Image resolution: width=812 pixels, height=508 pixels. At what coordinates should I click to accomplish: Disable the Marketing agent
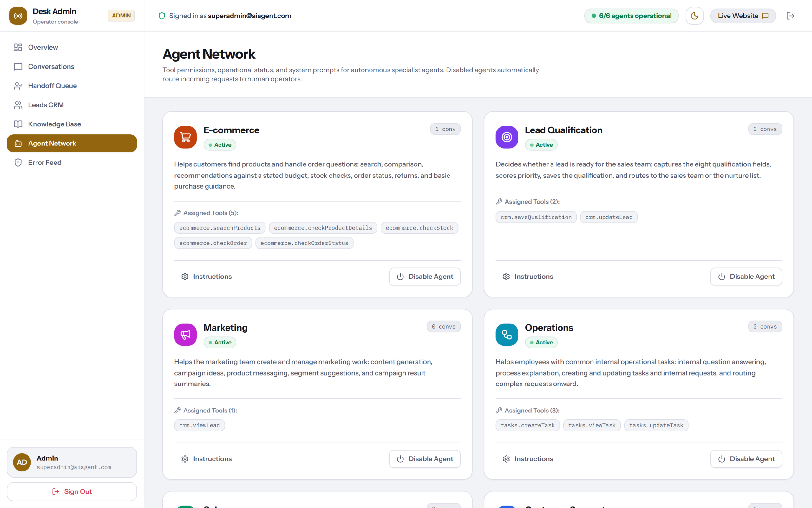coord(425,458)
